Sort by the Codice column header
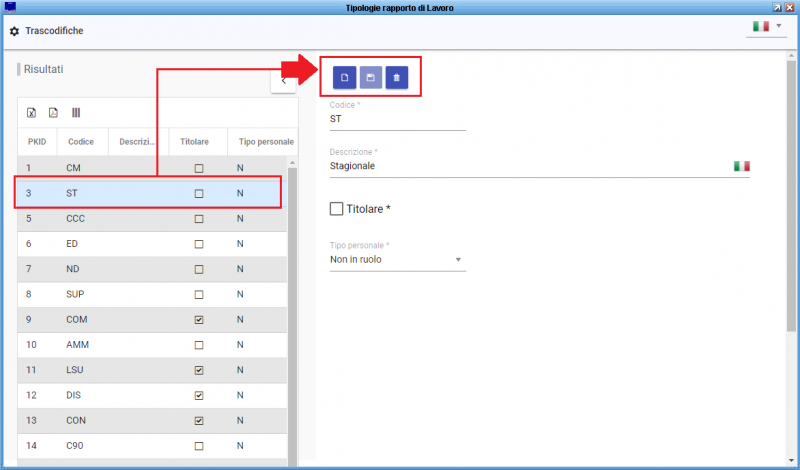 coord(81,142)
